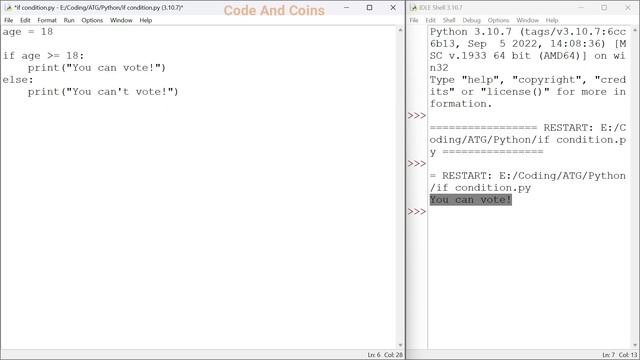
Task: Open Edit menu in IDLE Shell window
Action: click(x=430, y=20)
